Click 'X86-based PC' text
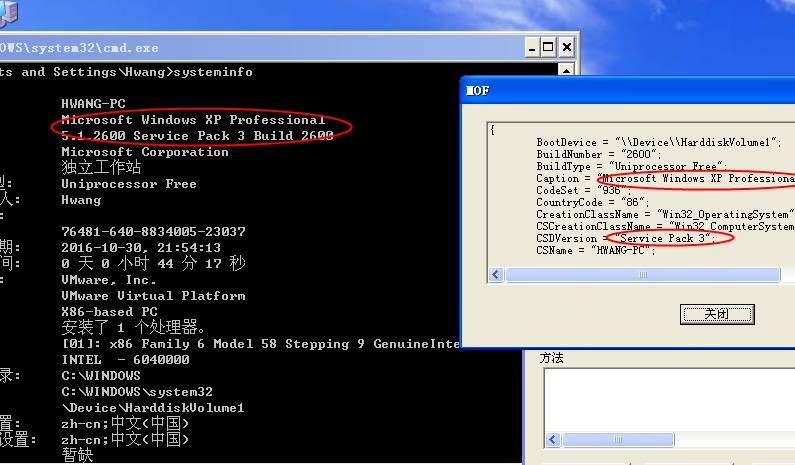795x465 pixels. 110,311
